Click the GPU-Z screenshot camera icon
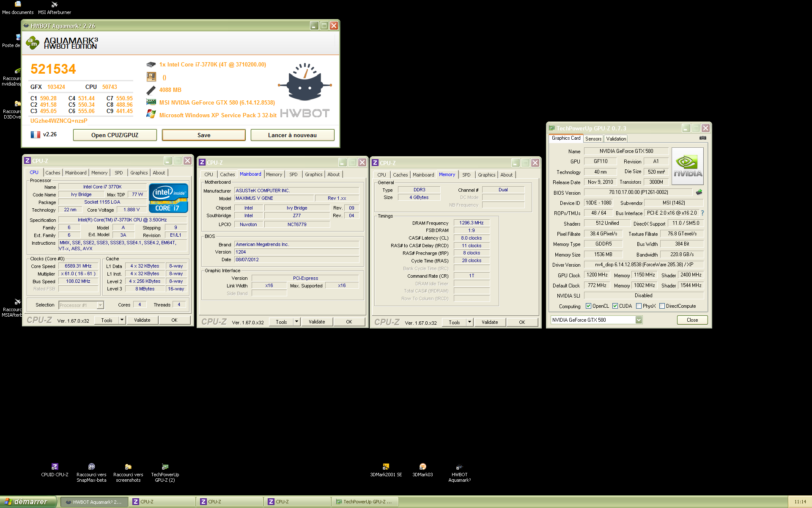The image size is (812, 508). pyautogui.click(x=702, y=138)
